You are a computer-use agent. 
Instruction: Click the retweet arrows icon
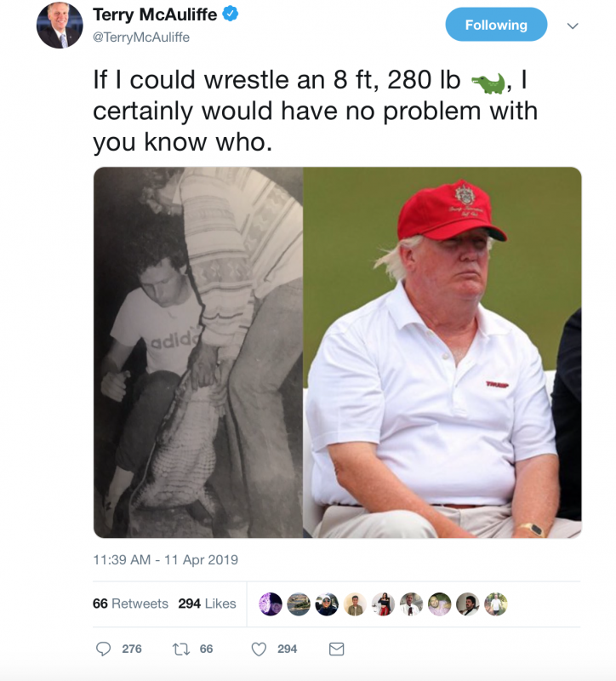coord(180,650)
